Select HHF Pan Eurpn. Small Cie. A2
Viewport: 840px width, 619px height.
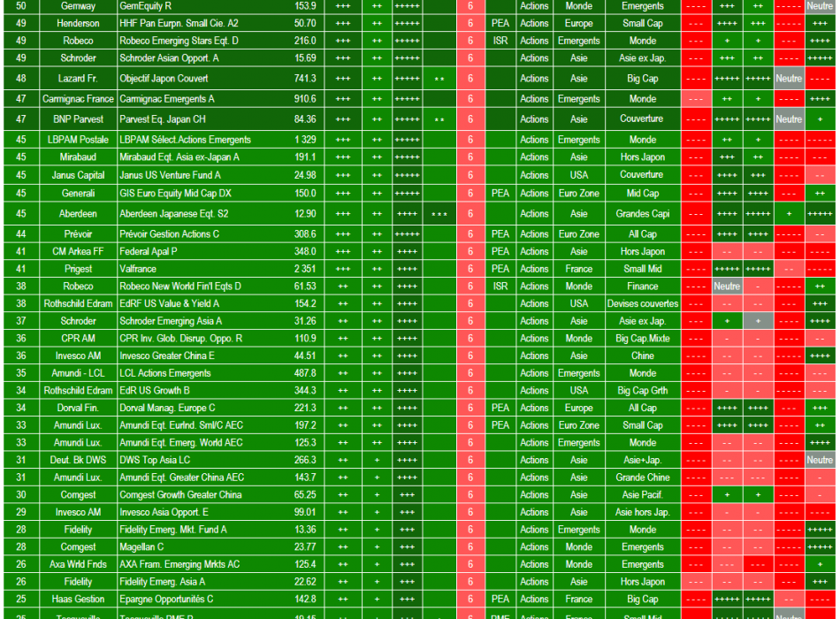tap(179, 23)
